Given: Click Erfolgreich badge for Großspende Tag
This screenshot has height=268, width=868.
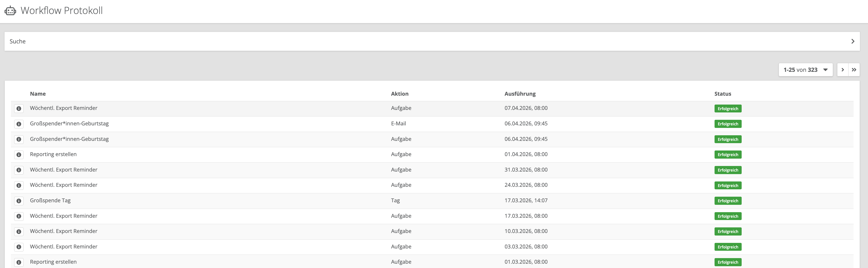Looking at the screenshot, I should 727,201.
